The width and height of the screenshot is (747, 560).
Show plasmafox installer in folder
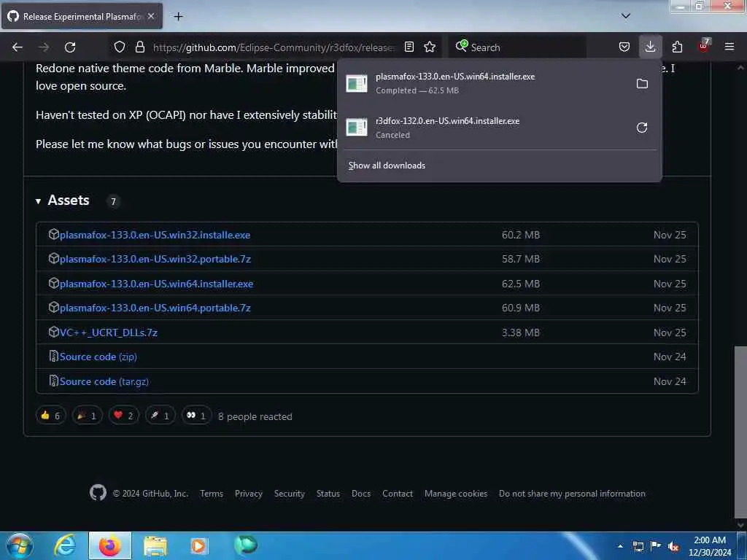642,84
